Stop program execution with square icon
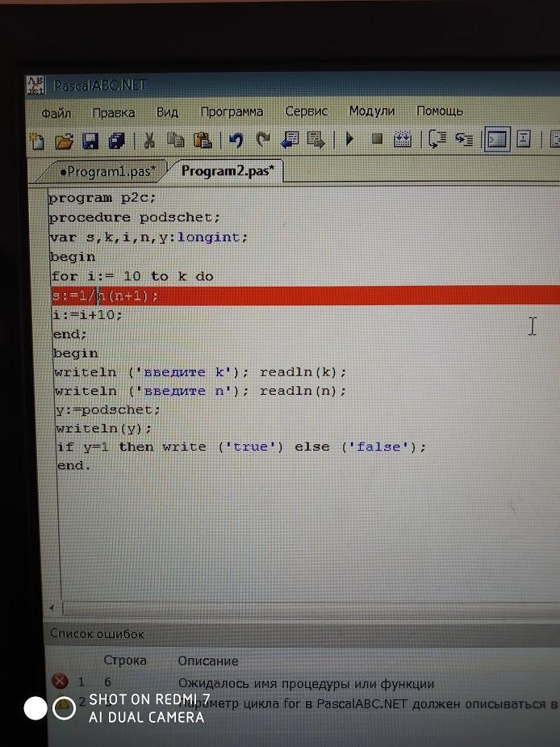Screen dimensions: 560x747 377,139
